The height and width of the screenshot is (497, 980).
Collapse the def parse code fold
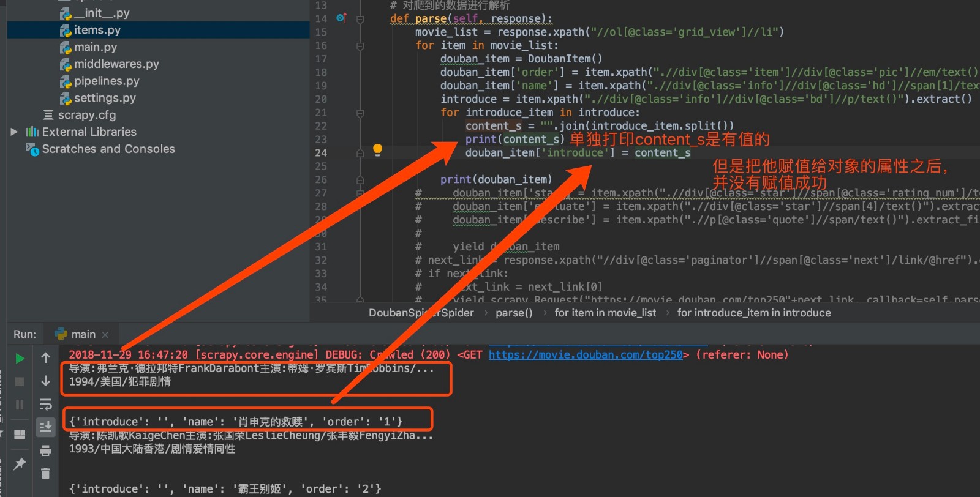360,19
